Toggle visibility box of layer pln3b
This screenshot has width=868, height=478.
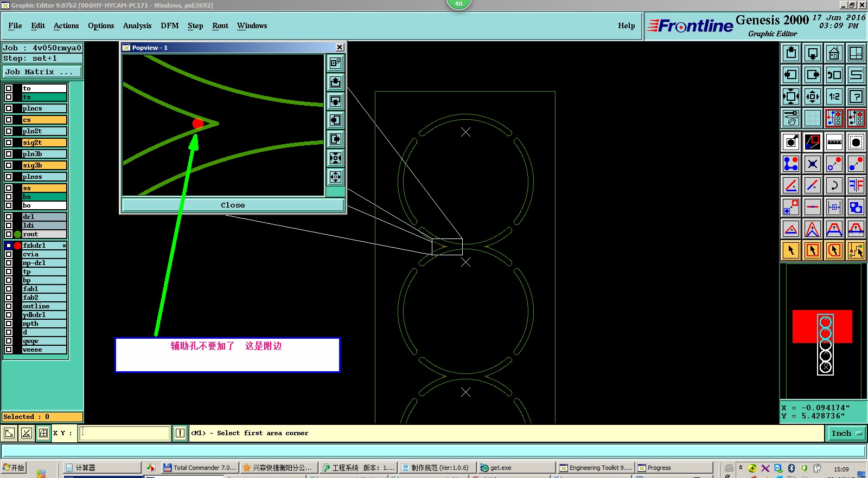[9, 154]
